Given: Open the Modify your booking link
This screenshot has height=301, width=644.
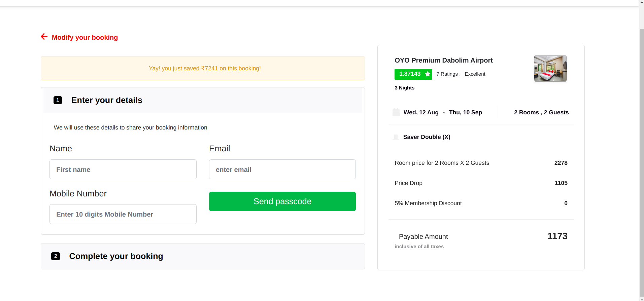Looking at the screenshot, I should [x=84, y=37].
